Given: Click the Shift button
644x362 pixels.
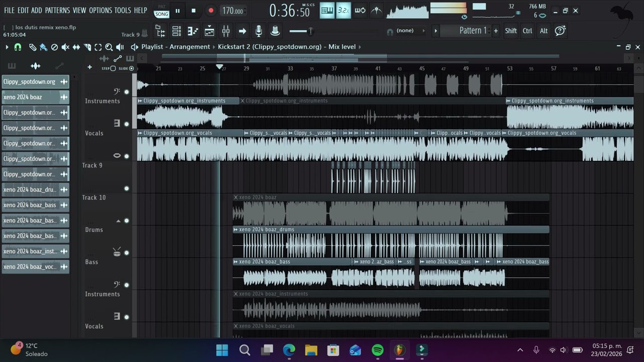Looking at the screenshot, I should (x=511, y=31).
